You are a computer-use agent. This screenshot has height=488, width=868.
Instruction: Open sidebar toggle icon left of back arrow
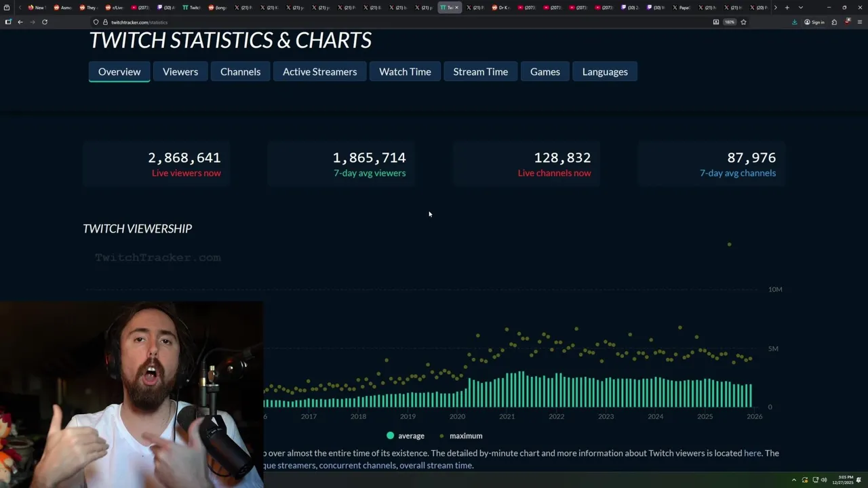tap(8, 22)
